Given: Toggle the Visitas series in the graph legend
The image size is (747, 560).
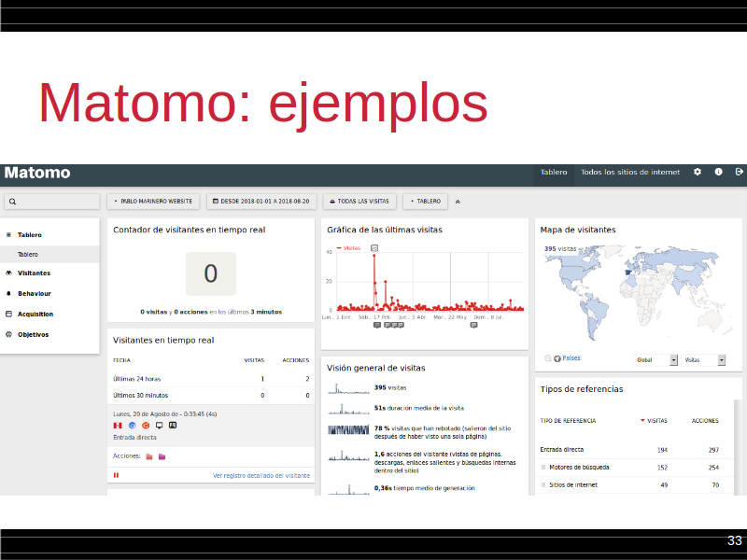Looking at the screenshot, I should (348, 248).
